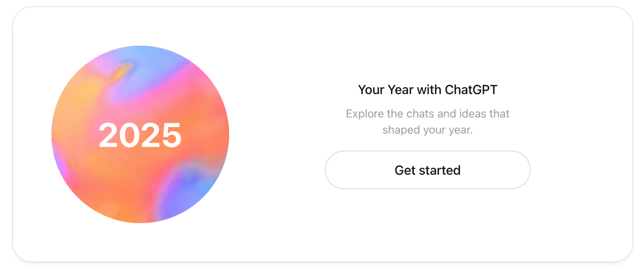Select the "Your Year with ChatGPT" heading

(427, 90)
